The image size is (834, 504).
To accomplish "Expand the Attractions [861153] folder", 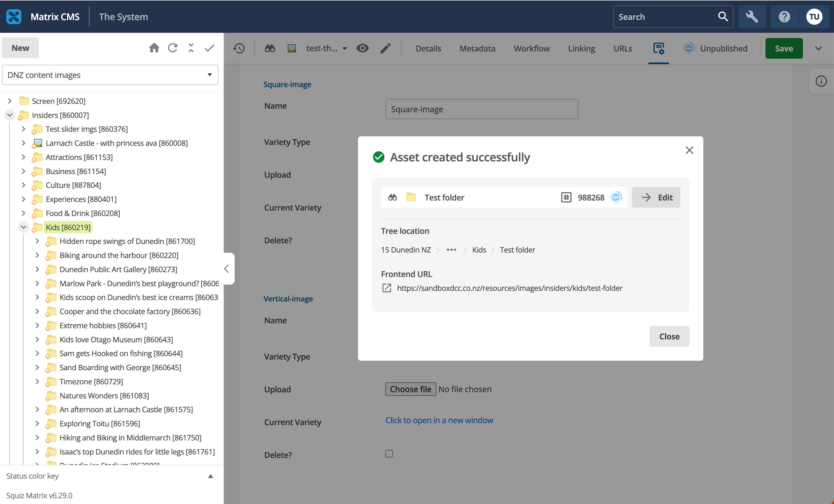I will [23, 157].
